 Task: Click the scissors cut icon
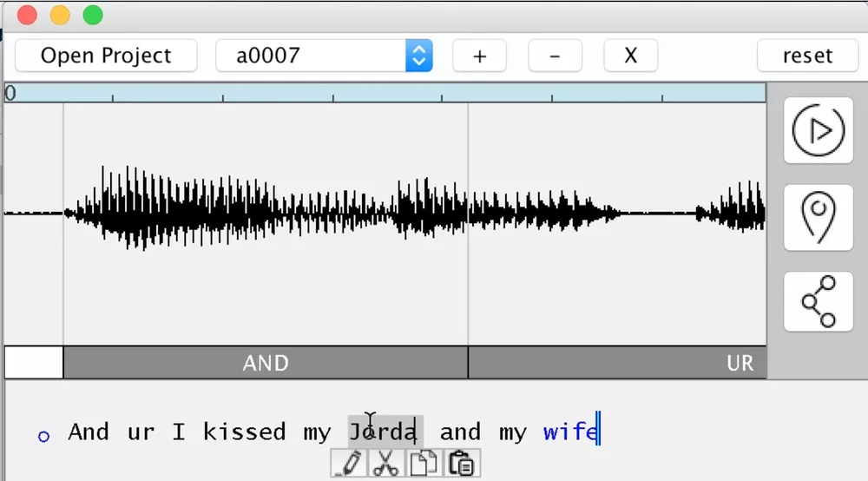pyautogui.click(x=386, y=464)
